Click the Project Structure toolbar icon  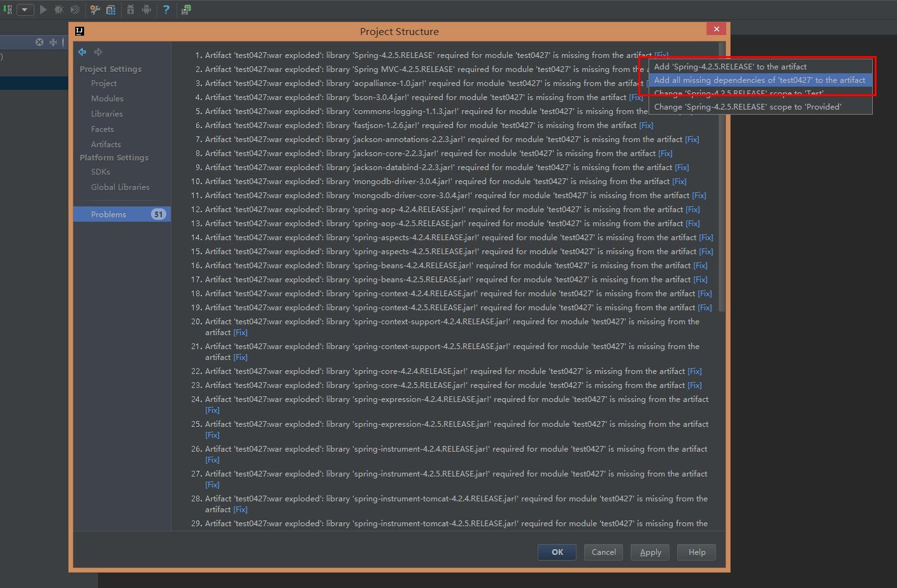point(111,10)
